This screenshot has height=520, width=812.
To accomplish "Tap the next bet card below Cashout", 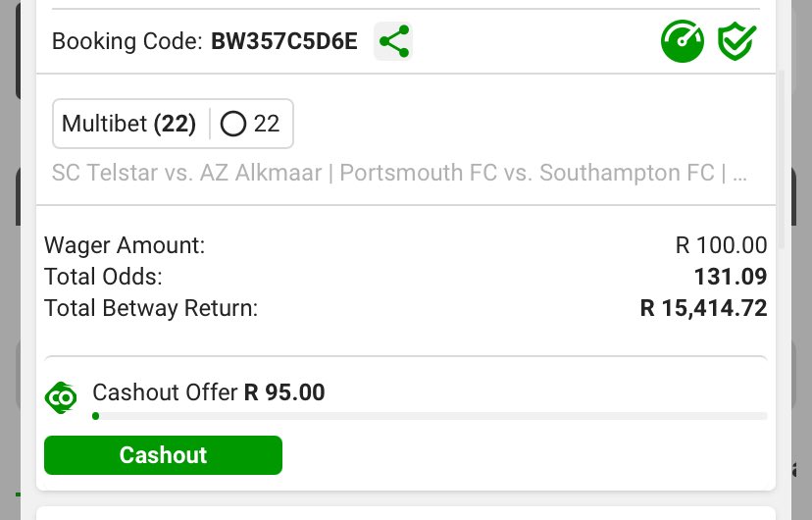I will click(x=406, y=513).
